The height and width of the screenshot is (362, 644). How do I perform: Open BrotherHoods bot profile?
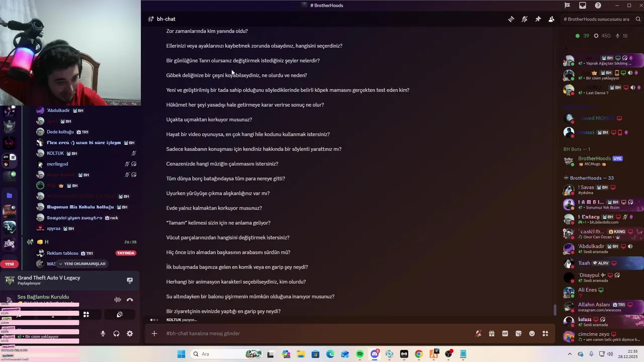[602, 161]
